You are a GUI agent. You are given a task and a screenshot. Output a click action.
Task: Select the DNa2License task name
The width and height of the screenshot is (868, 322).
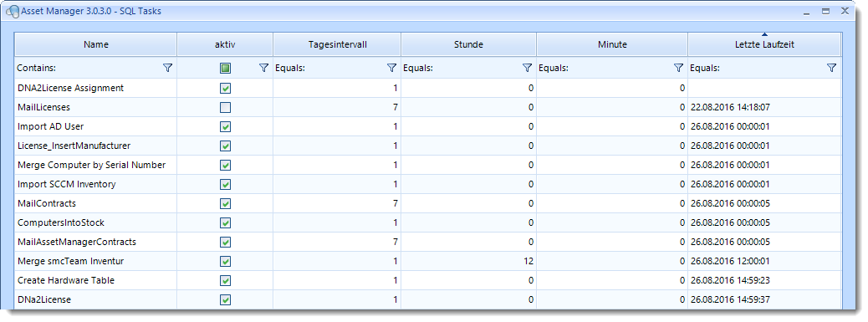click(44, 300)
